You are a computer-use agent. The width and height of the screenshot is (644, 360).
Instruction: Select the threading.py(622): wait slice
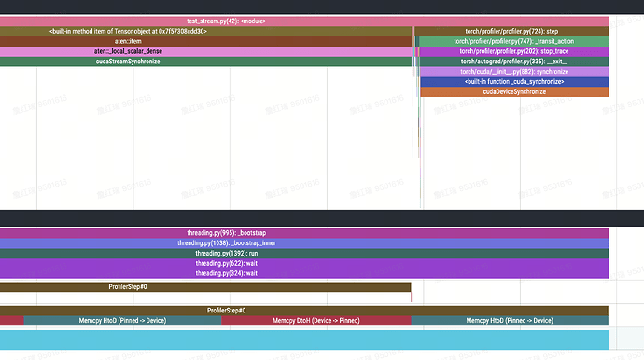pos(304,263)
